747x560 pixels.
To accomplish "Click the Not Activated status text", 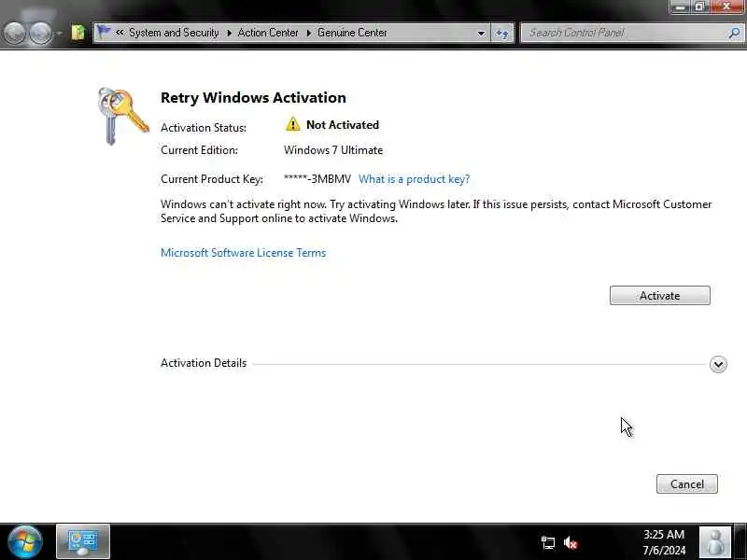I will (x=343, y=125).
